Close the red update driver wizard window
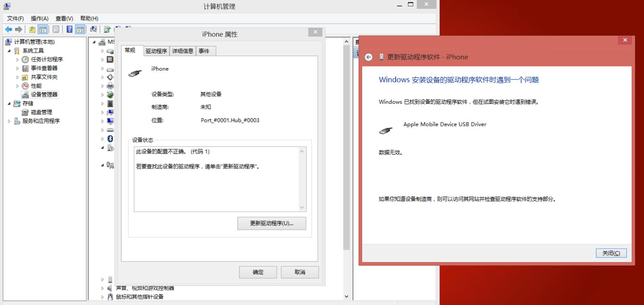 pyautogui.click(x=625, y=40)
